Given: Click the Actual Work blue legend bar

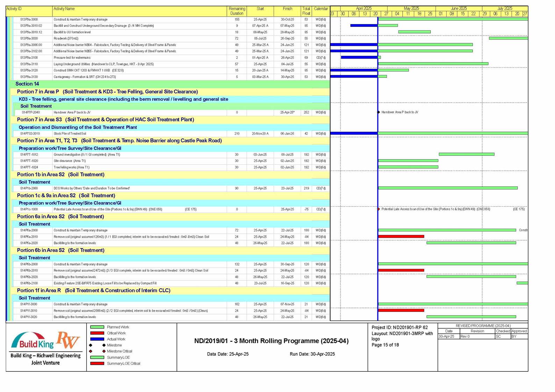Looking at the screenshot, I should 97,339.
